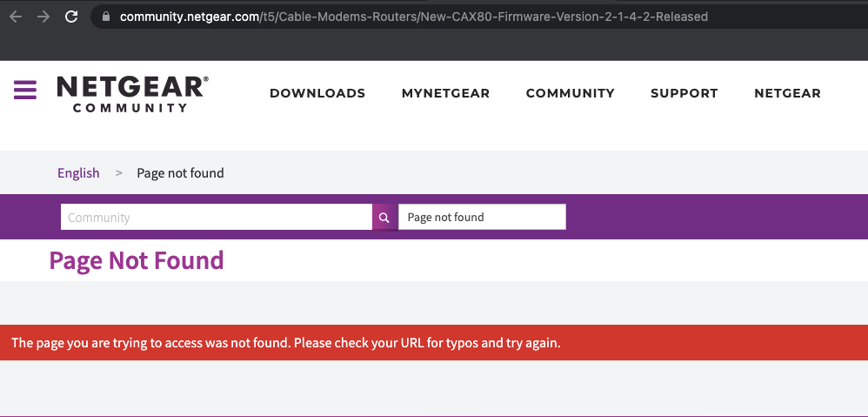Go to SUPPORT in the navigation bar
This screenshot has height=417, width=868.
click(684, 93)
